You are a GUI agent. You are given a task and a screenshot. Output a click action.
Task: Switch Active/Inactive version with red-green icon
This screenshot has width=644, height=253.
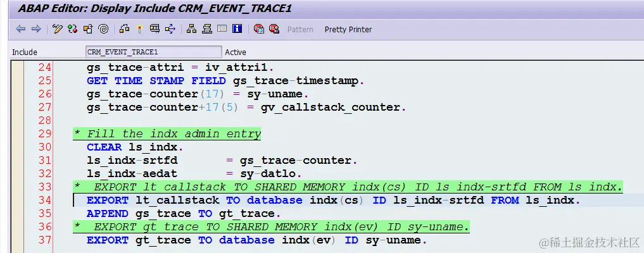coord(73,29)
